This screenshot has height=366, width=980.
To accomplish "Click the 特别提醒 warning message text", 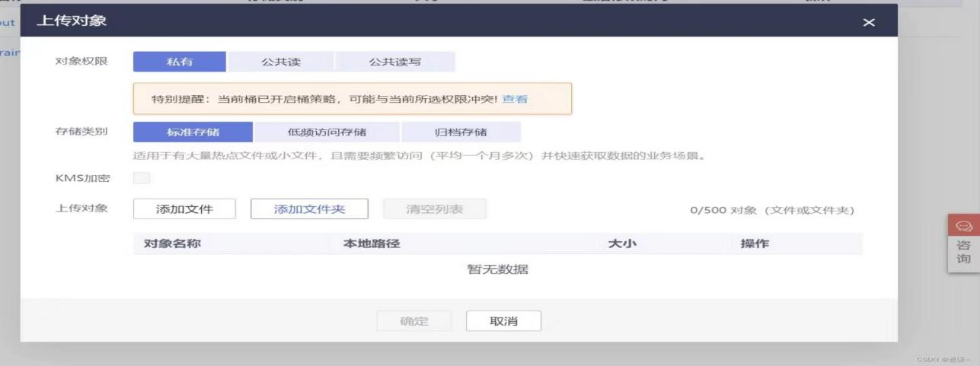I will (x=326, y=99).
